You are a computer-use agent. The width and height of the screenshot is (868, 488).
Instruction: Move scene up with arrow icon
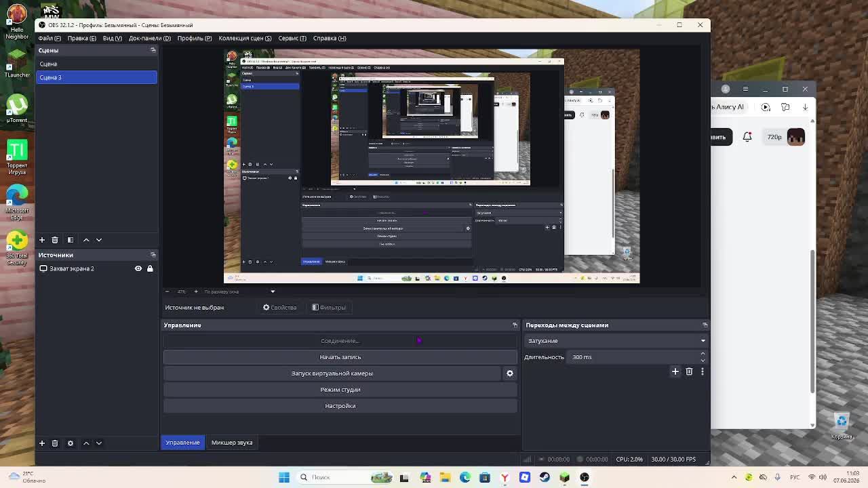(86, 240)
